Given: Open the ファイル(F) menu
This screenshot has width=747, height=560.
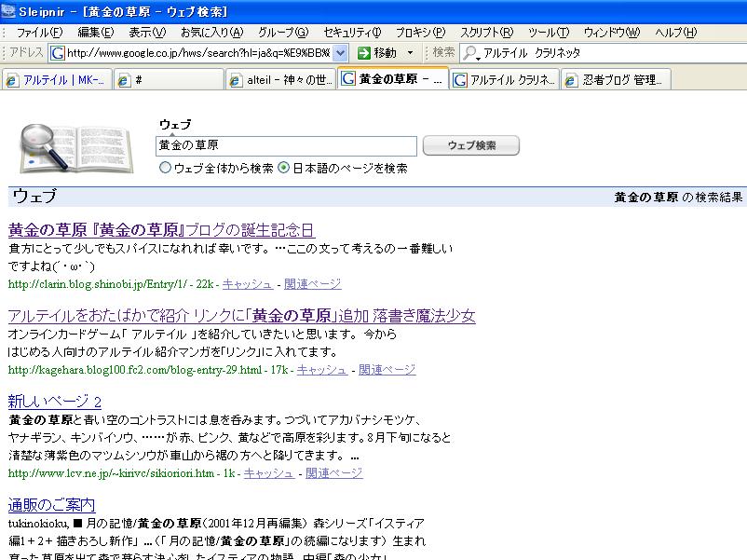Looking at the screenshot, I should tap(39, 33).
